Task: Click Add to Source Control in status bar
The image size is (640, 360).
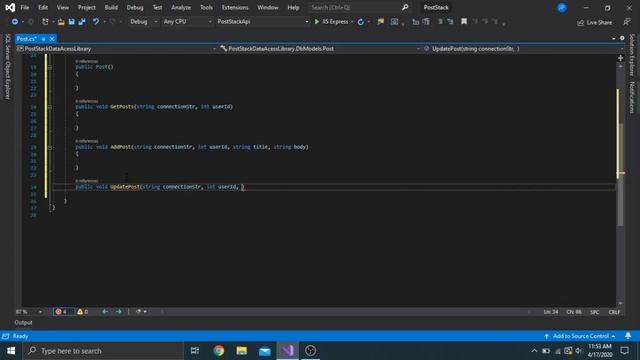Action: coord(580,336)
